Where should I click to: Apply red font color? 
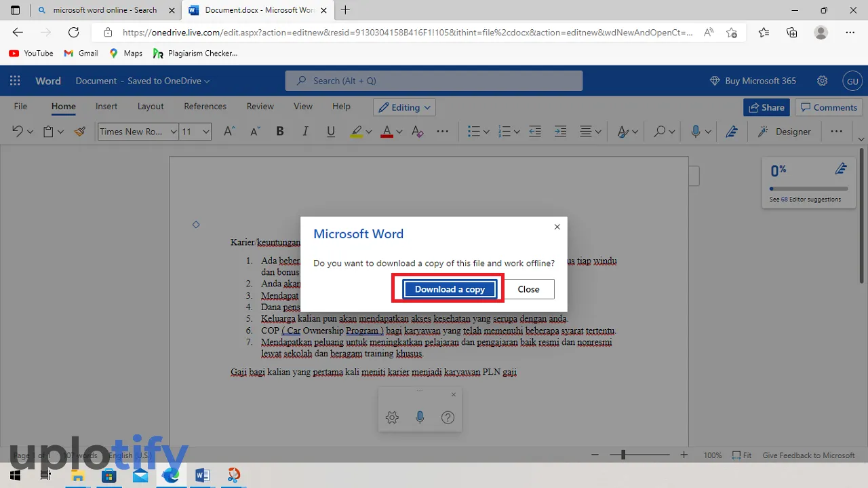coord(387,132)
